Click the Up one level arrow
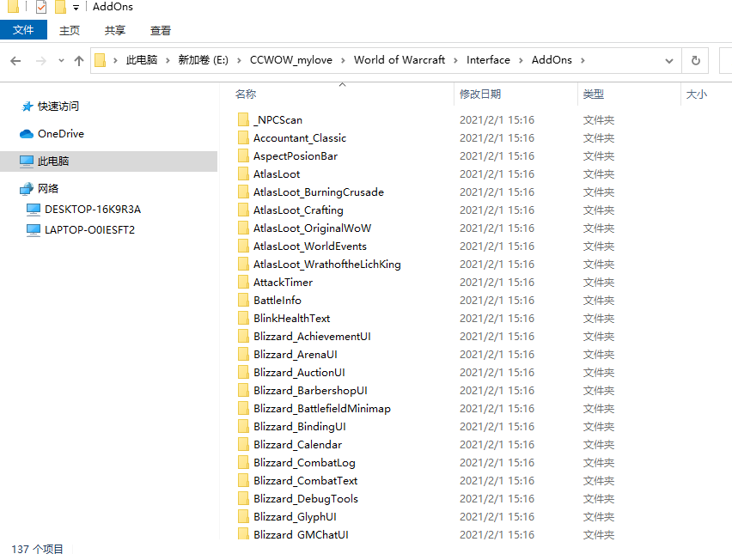This screenshot has width=732, height=560. pyautogui.click(x=79, y=60)
